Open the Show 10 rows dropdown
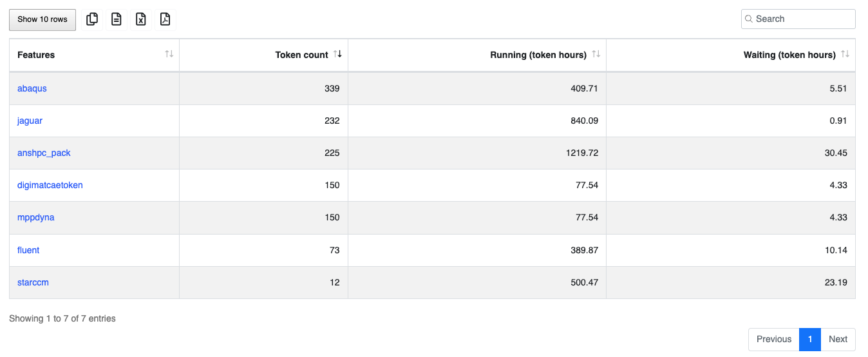 (x=42, y=19)
